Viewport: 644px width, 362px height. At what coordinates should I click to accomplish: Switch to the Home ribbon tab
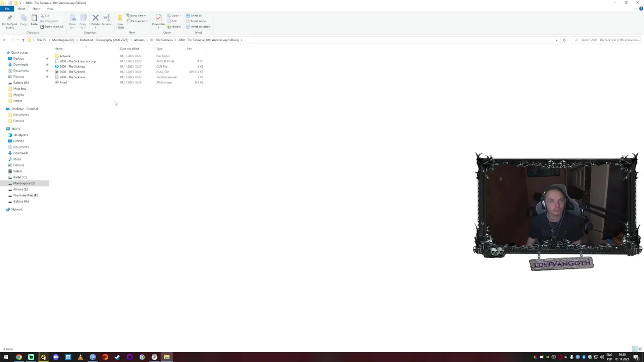point(21,9)
